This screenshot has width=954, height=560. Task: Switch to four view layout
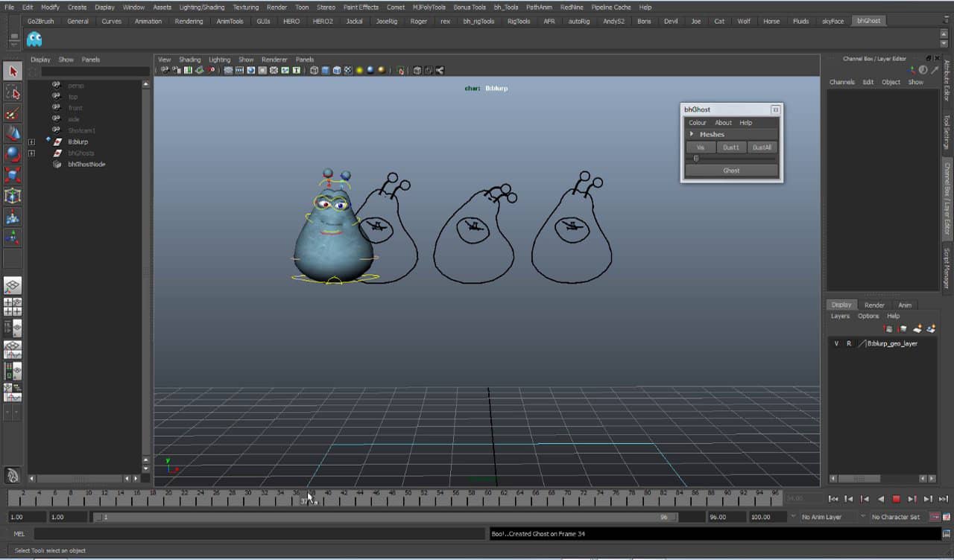point(13,307)
